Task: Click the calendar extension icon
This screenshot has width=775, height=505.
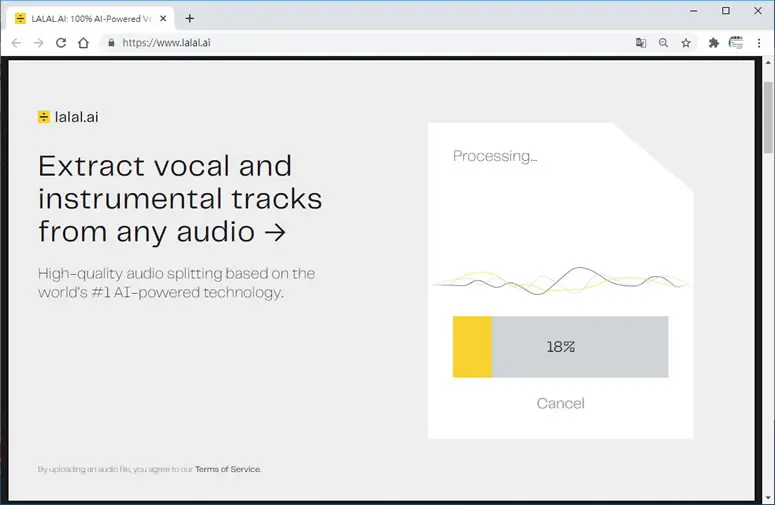Action: [736, 43]
